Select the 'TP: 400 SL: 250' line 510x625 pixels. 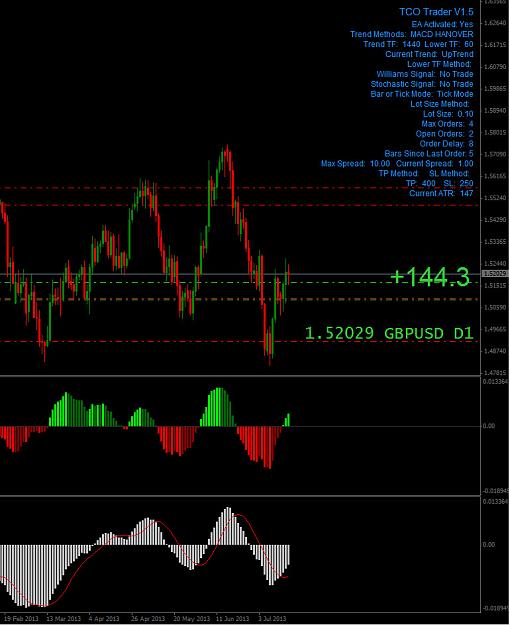point(439,183)
